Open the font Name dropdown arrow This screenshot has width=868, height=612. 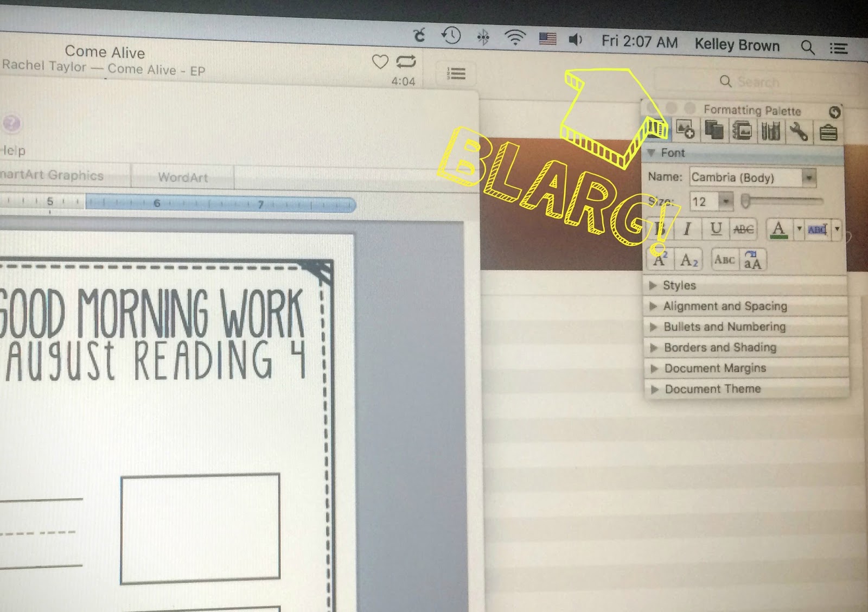pos(809,178)
